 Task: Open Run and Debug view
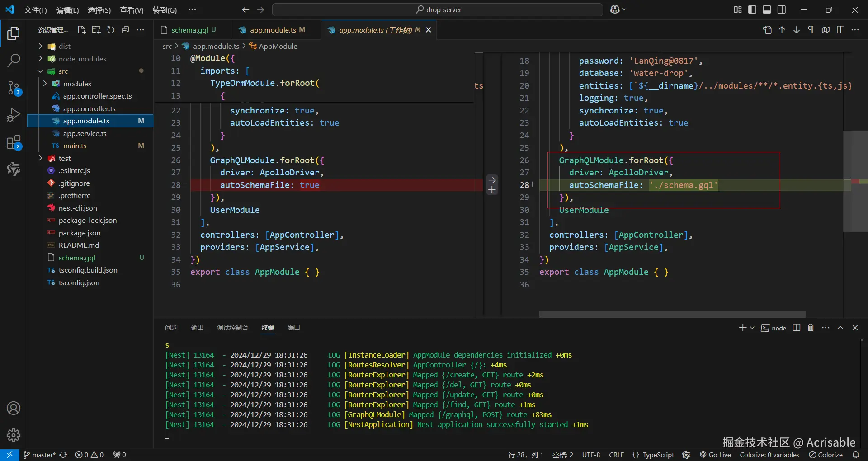14,115
